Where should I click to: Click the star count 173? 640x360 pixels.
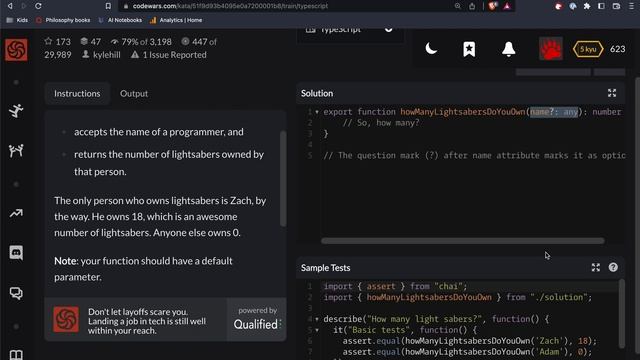pyautogui.click(x=58, y=42)
